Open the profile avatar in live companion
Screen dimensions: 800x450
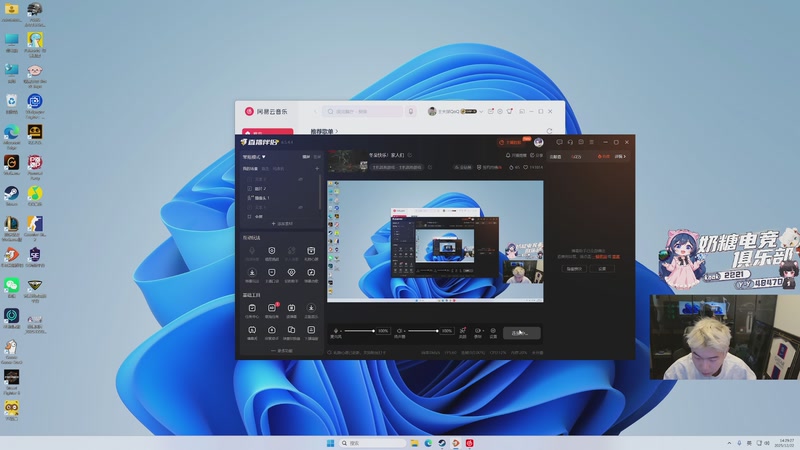pos(538,142)
